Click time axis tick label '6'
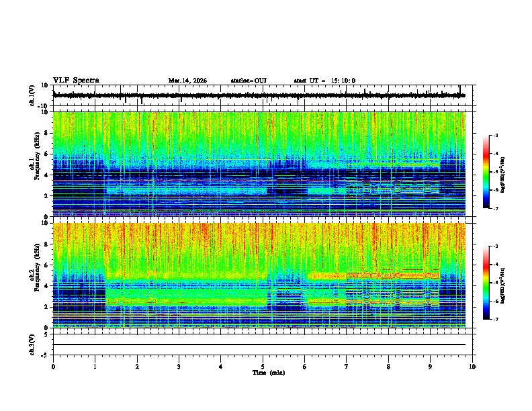 click(x=305, y=366)
